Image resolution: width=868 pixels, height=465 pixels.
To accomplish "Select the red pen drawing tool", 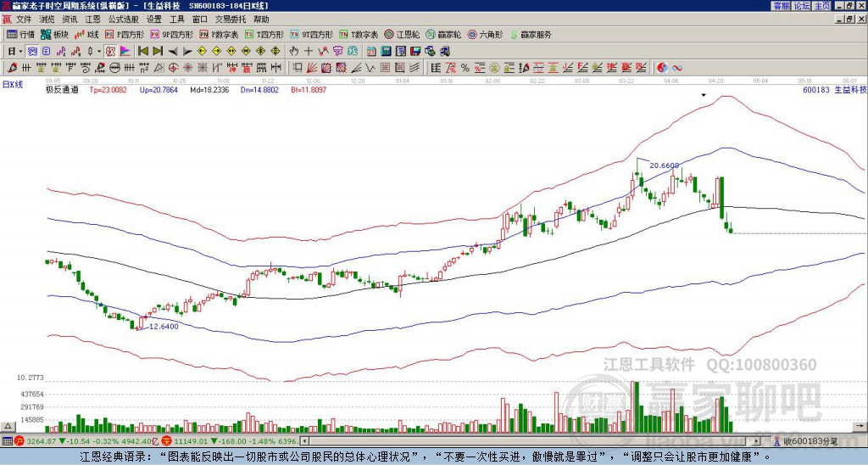I will [x=11, y=68].
